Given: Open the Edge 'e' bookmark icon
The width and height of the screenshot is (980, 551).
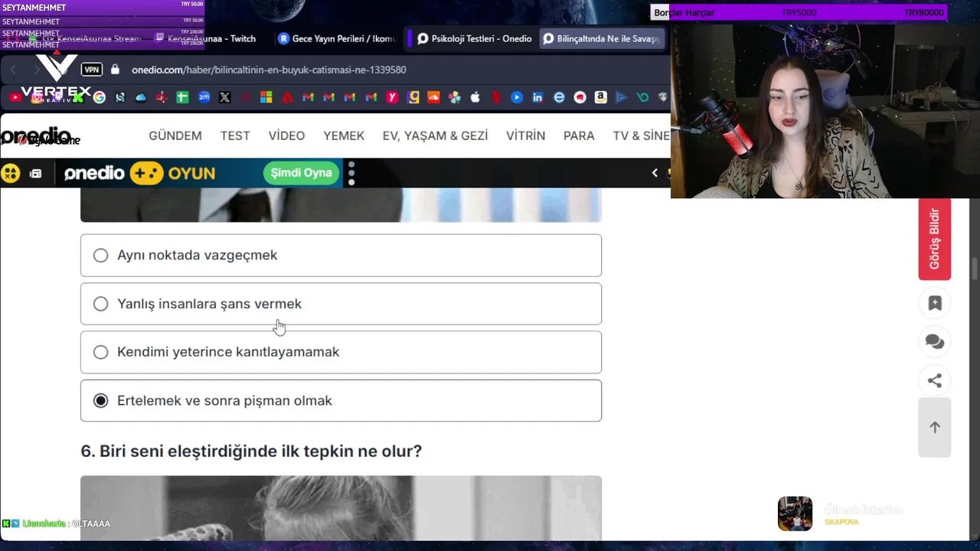Looking at the screenshot, I should pos(559,97).
